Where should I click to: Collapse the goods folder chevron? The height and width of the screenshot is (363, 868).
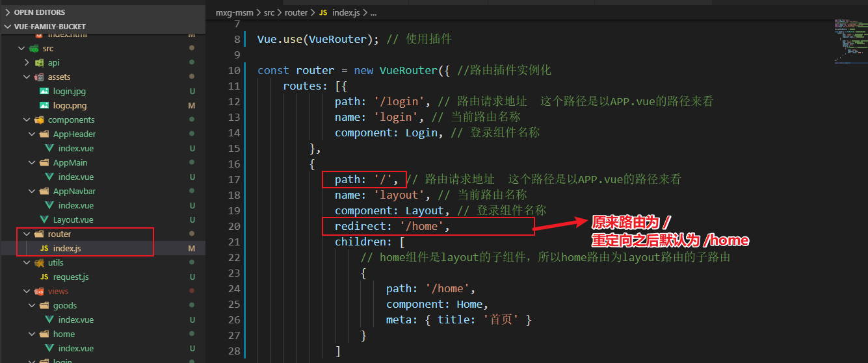pyautogui.click(x=33, y=306)
